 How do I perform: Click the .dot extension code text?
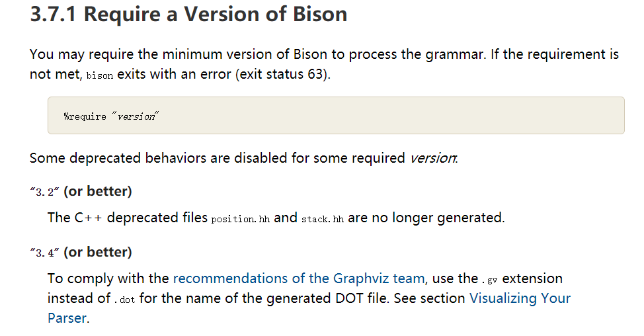coord(124,300)
